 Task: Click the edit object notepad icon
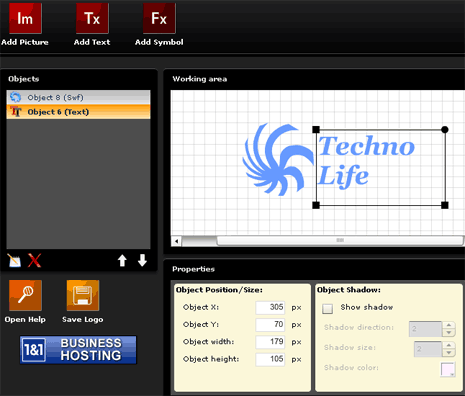point(14,260)
